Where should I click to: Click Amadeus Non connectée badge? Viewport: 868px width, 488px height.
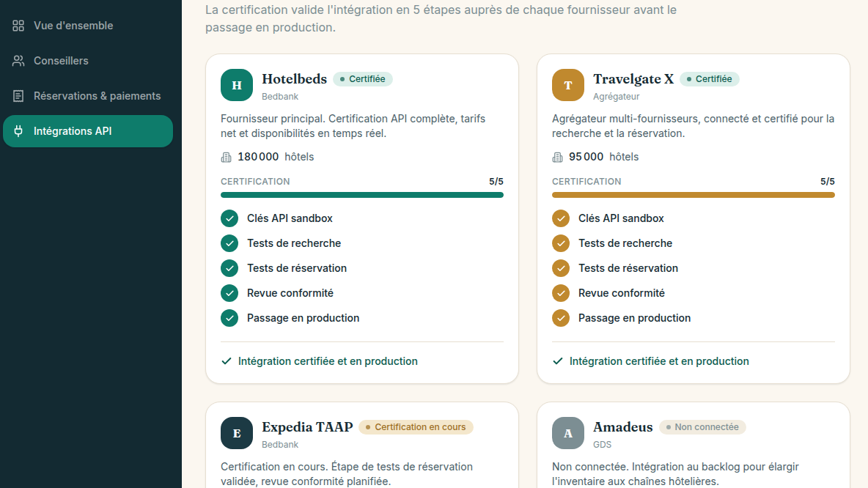click(x=702, y=427)
